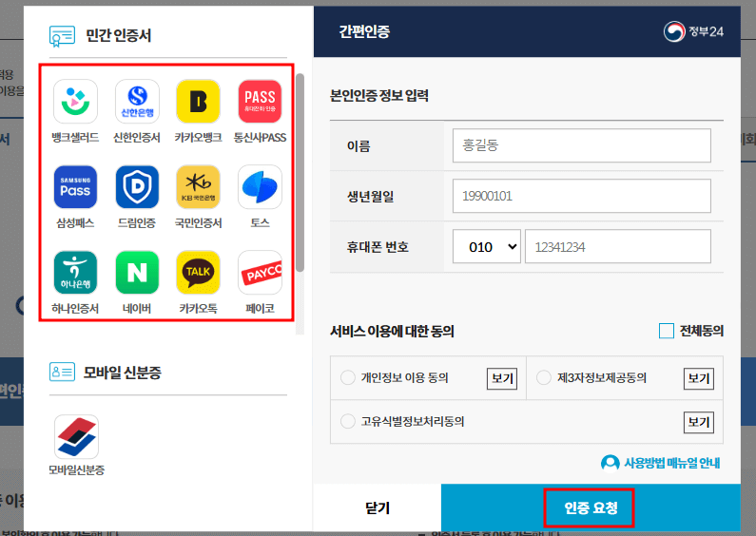Pick the 카카오뱅크 certificate icon
Image resolution: width=756 pixels, height=536 pixels.
click(198, 102)
